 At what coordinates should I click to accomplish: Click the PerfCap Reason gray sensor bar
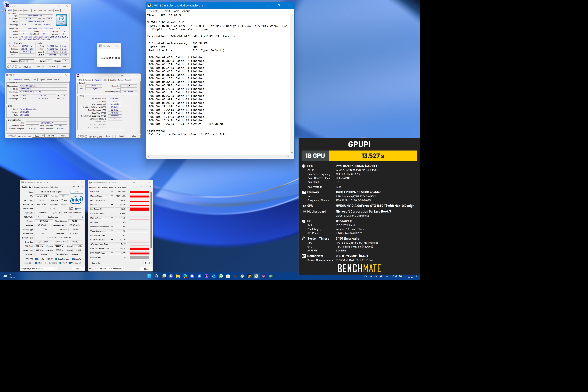point(139,257)
